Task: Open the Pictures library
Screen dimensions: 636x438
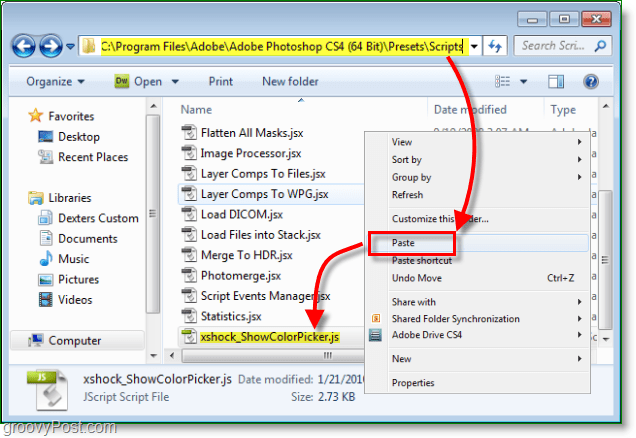Action: tap(69, 279)
